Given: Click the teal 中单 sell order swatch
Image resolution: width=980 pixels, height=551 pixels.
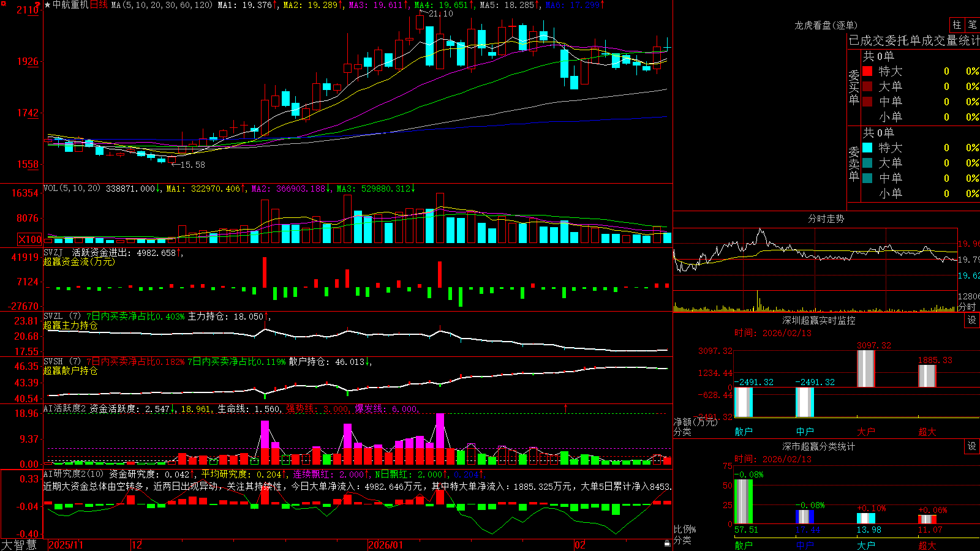Looking at the screenshot, I should coord(867,178).
